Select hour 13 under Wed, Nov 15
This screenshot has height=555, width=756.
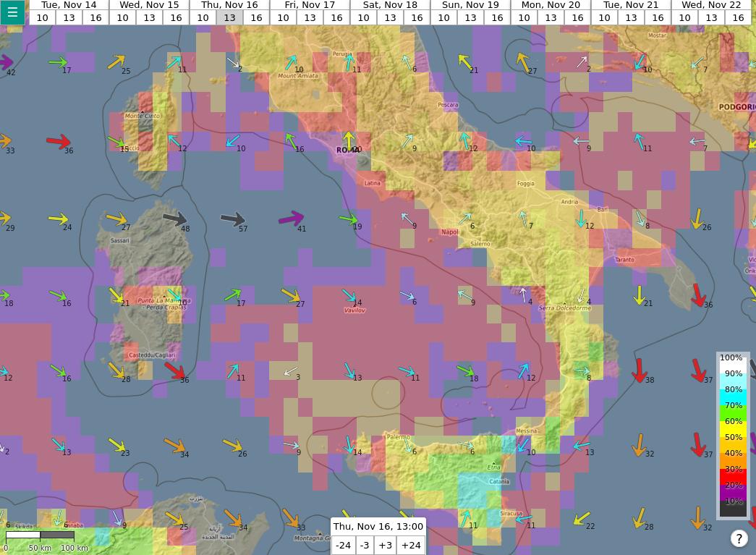tap(149, 18)
